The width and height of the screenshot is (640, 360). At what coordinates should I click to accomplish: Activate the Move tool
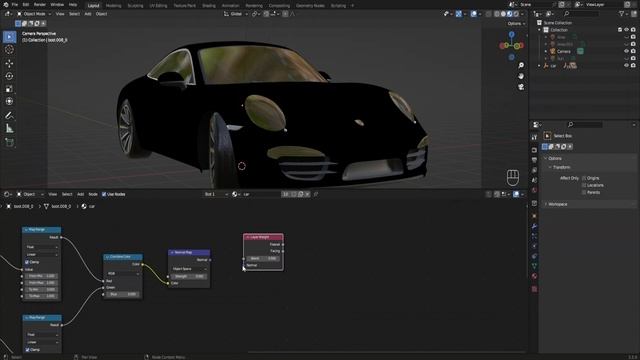pyautogui.click(x=9, y=63)
